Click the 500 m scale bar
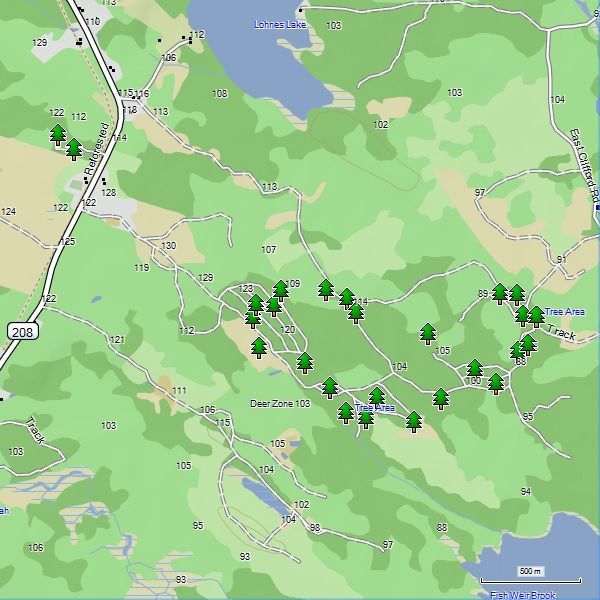 pyautogui.click(x=529, y=579)
